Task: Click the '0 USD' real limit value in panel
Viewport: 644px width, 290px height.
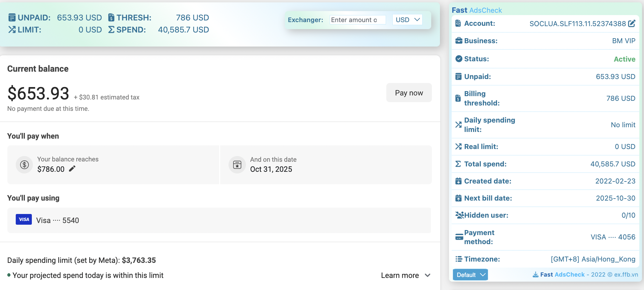Action: [x=625, y=147]
